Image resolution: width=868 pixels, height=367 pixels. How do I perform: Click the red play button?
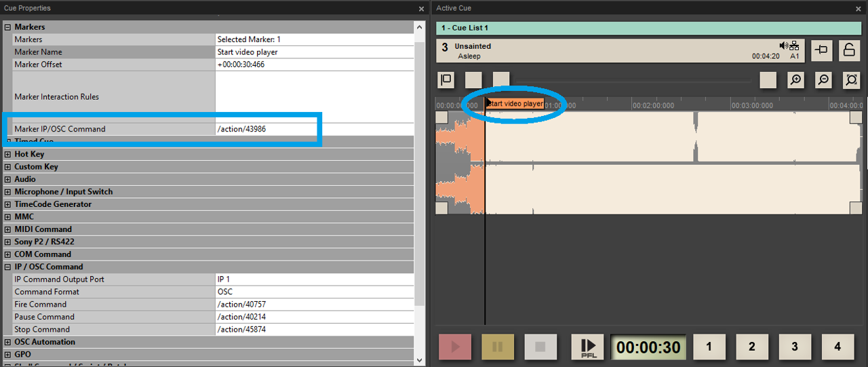pos(456,347)
